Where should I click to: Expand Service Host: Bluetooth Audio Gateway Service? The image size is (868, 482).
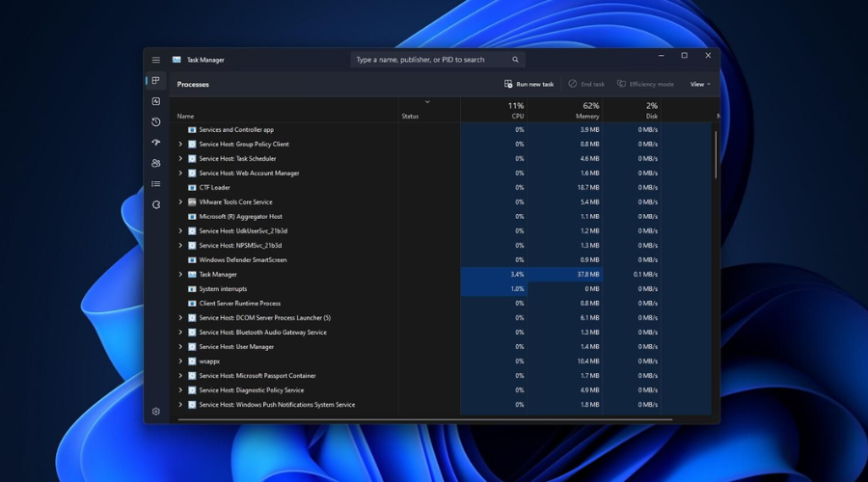tap(180, 333)
